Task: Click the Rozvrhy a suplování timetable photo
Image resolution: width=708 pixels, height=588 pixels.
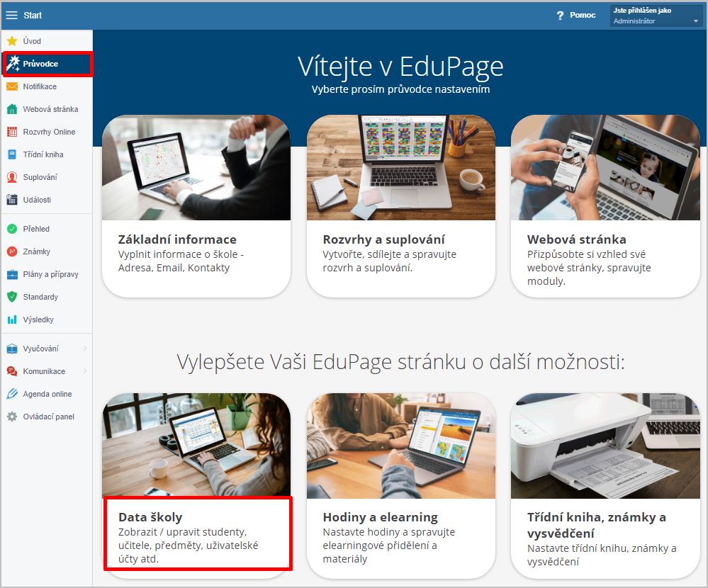Action: [x=401, y=167]
